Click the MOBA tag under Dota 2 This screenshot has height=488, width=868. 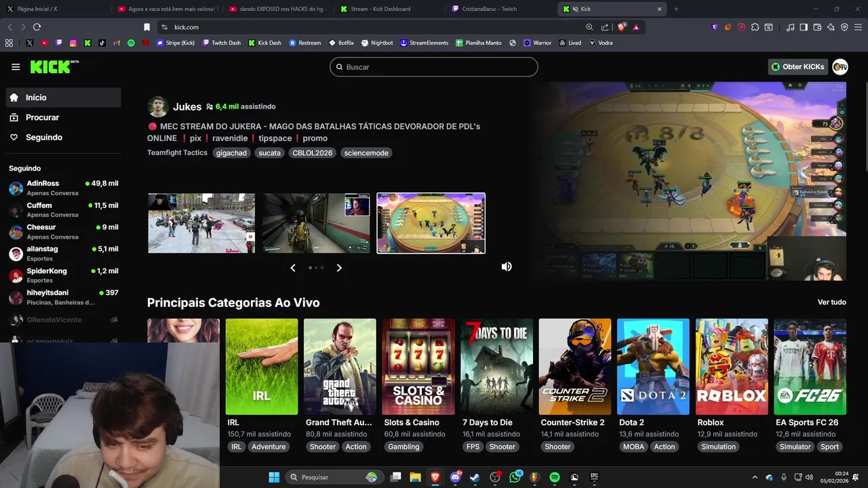634,447
